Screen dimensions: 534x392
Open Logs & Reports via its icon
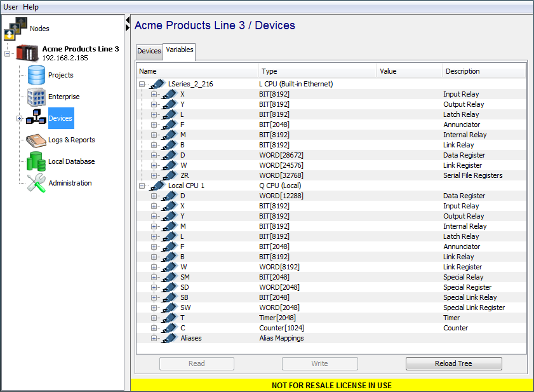[37, 140]
